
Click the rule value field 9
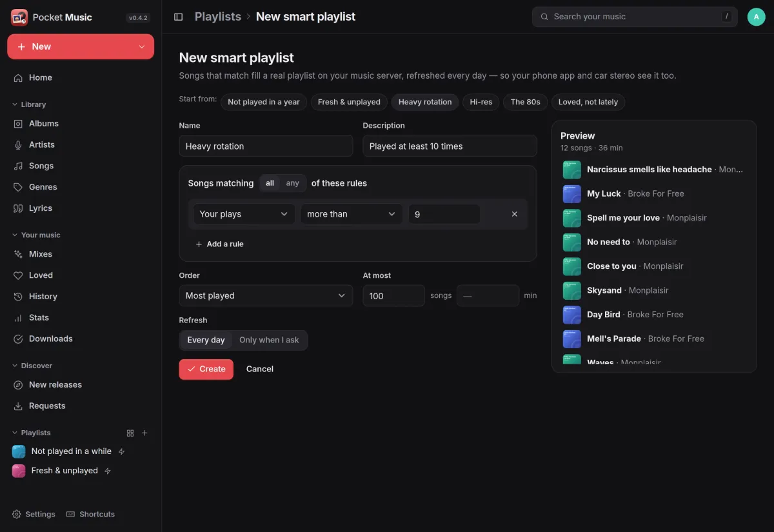(x=444, y=214)
